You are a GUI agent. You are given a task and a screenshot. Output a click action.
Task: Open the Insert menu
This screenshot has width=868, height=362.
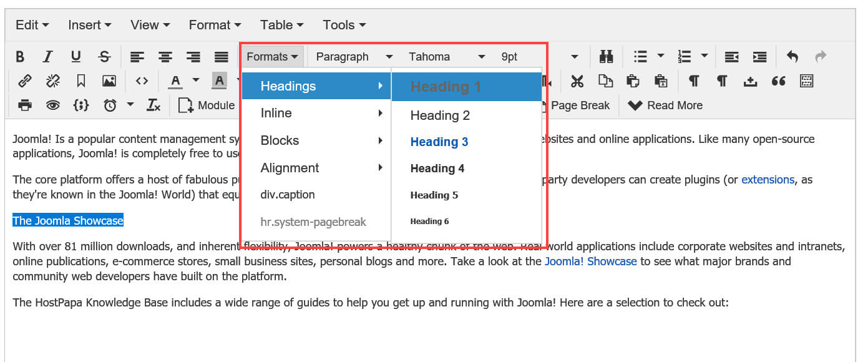point(89,25)
